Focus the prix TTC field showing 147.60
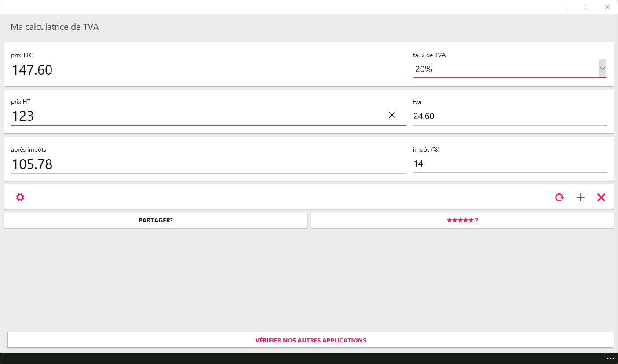Viewport: 618px width, 364px height. 208,70
